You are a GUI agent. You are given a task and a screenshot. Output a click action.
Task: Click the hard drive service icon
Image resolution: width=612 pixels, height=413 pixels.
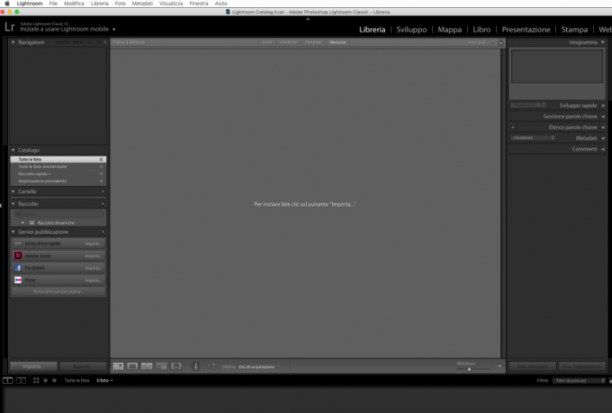18,243
